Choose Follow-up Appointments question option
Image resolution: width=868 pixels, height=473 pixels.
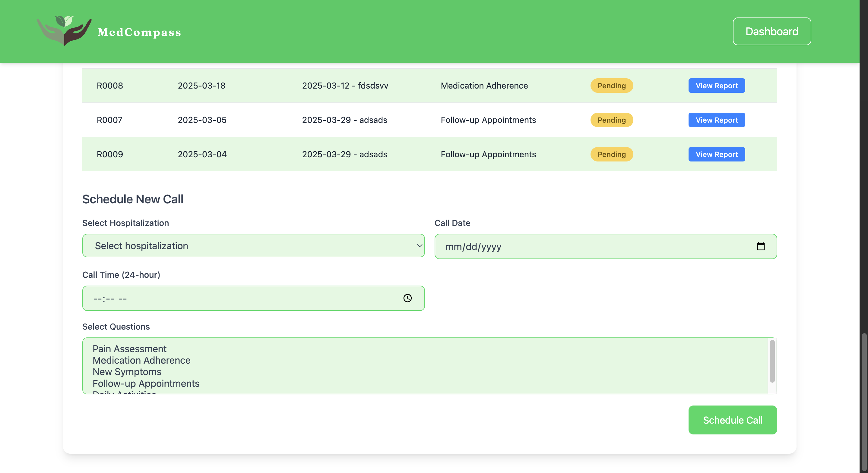(x=146, y=384)
